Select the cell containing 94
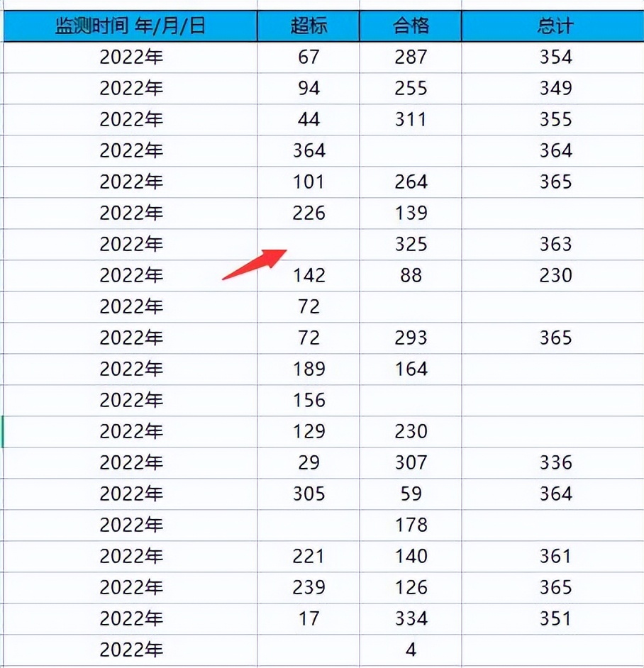The width and height of the screenshot is (644, 668). (x=309, y=89)
